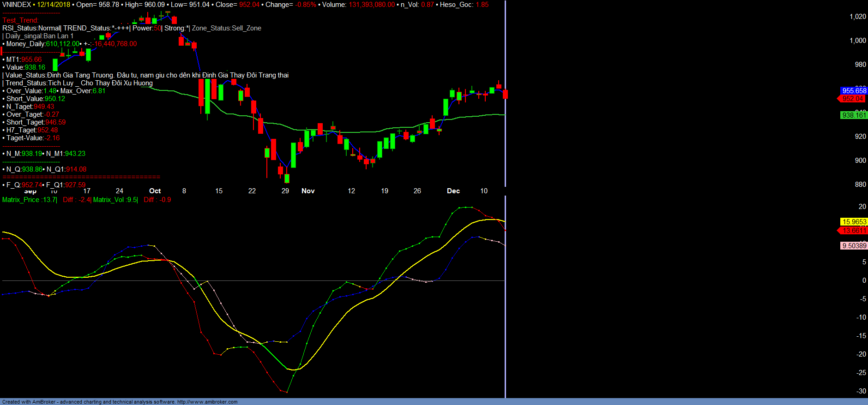This screenshot has height=405, width=868.
Task: Click the yellow 15.9653 indicator label
Action: tap(854, 222)
